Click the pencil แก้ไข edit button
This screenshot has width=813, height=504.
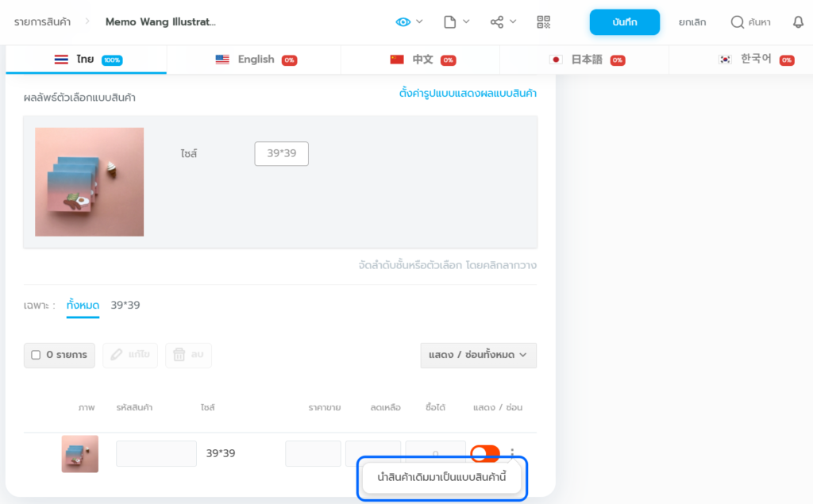130,355
